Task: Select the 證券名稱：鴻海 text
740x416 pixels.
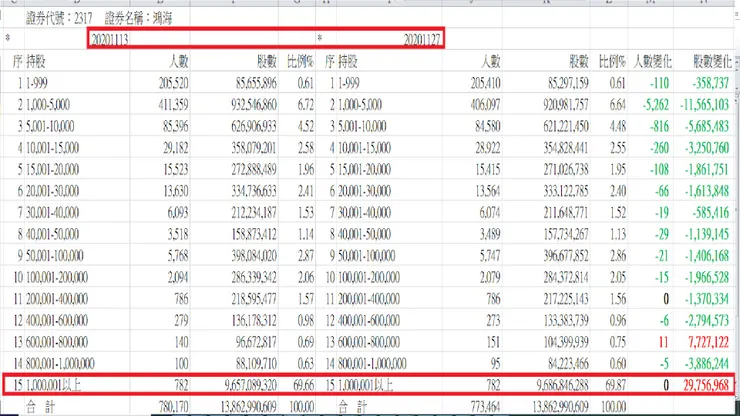Action: coord(138,18)
